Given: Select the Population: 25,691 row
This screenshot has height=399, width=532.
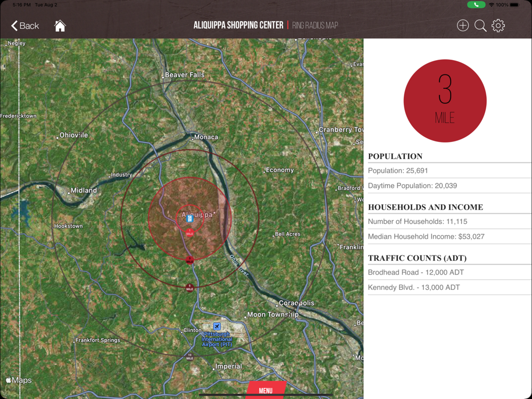Looking at the screenshot, I should [450, 171].
